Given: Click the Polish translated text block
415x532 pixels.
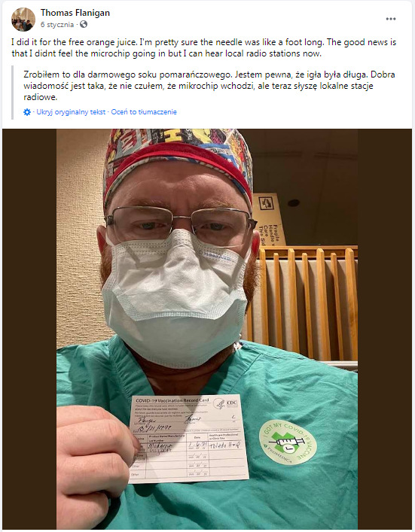Looking at the screenshot, I should tap(209, 86).
